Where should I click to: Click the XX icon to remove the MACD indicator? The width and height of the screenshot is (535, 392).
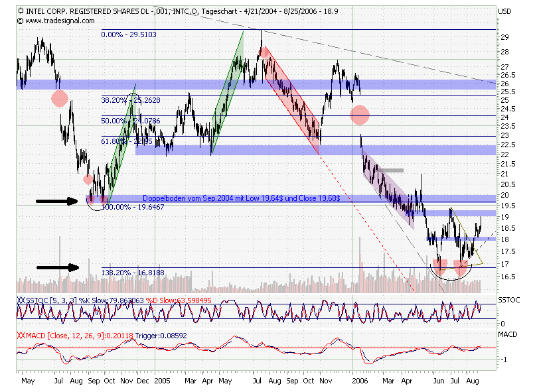pyautogui.click(x=19, y=336)
